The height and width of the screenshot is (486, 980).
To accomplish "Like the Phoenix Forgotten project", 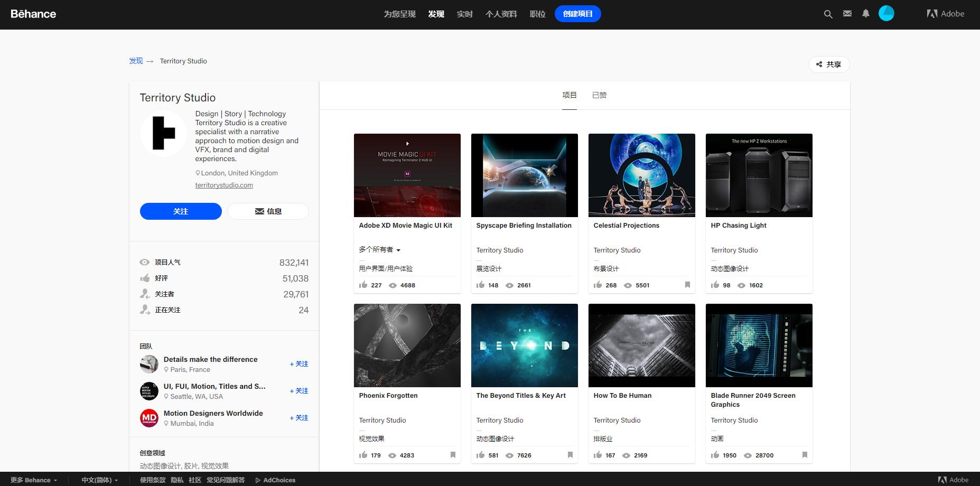I will point(363,455).
